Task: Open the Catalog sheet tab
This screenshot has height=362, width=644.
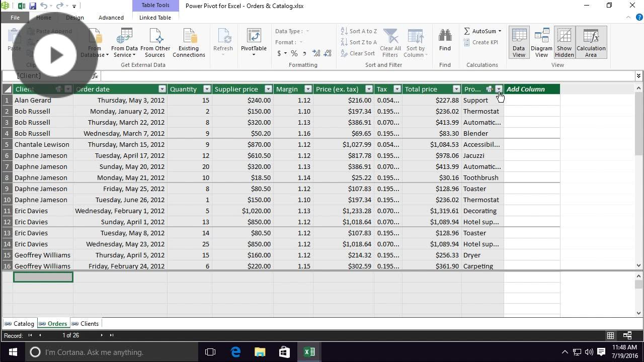Action: tap(20, 323)
